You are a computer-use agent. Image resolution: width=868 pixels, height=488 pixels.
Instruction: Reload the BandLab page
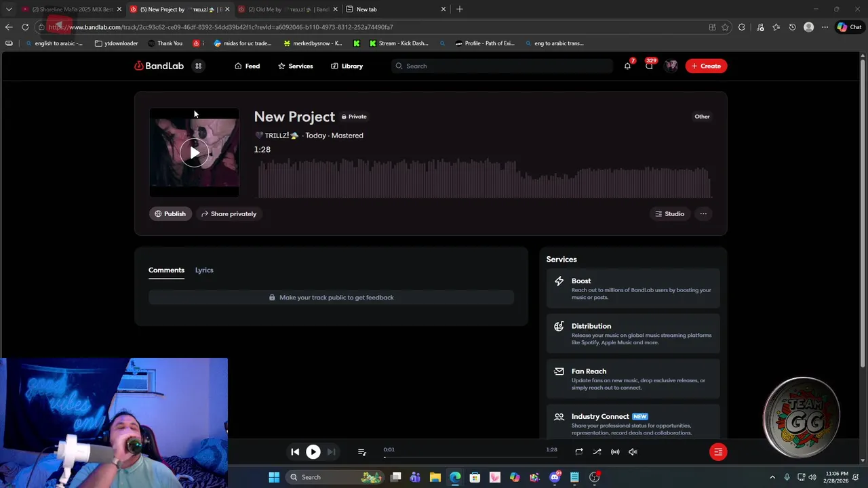[25, 27]
